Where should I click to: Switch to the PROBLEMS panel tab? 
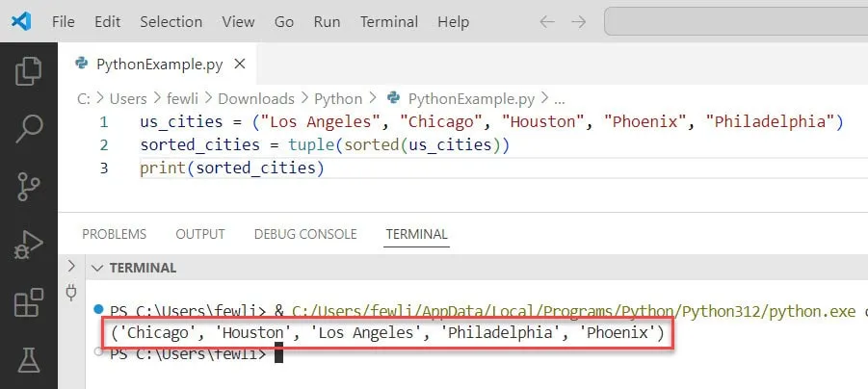(x=114, y=234)
